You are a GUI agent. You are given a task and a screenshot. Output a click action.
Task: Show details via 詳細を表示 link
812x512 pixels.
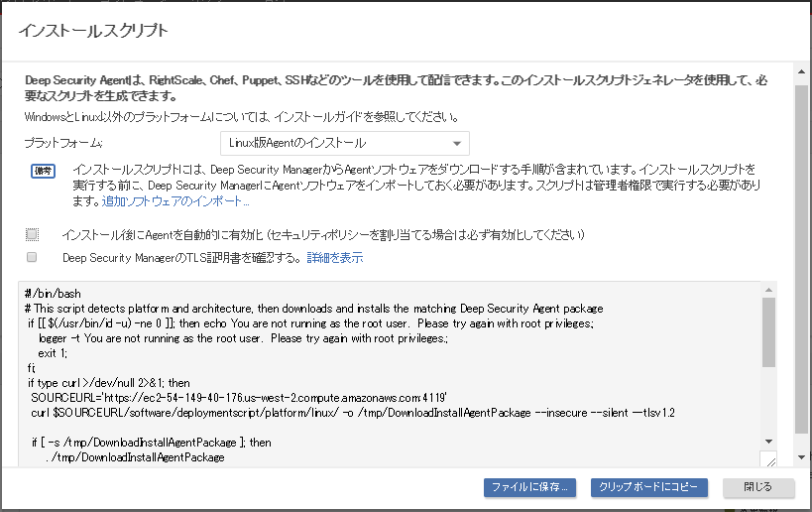coord(334,258)
